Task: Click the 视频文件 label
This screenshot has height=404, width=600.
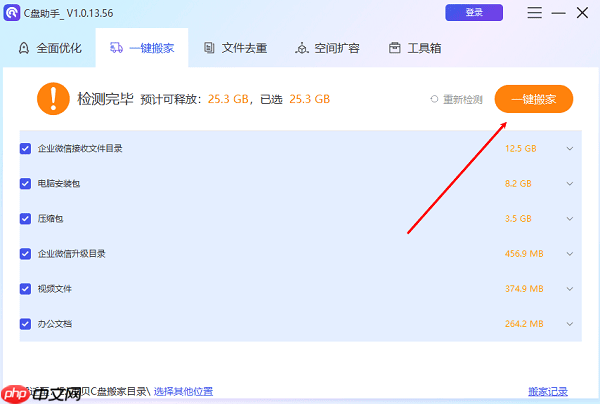Action: tap(54, 289)
